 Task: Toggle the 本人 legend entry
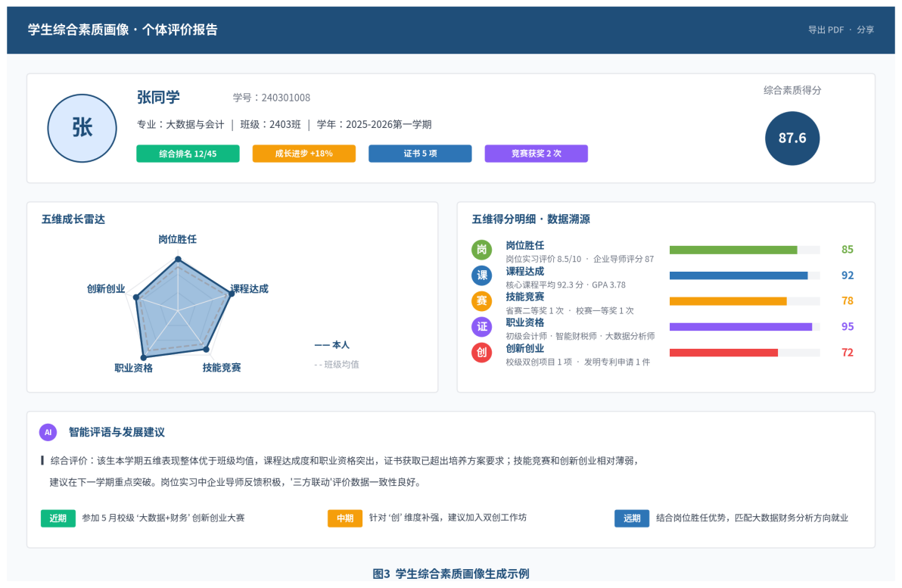point(332,344)
